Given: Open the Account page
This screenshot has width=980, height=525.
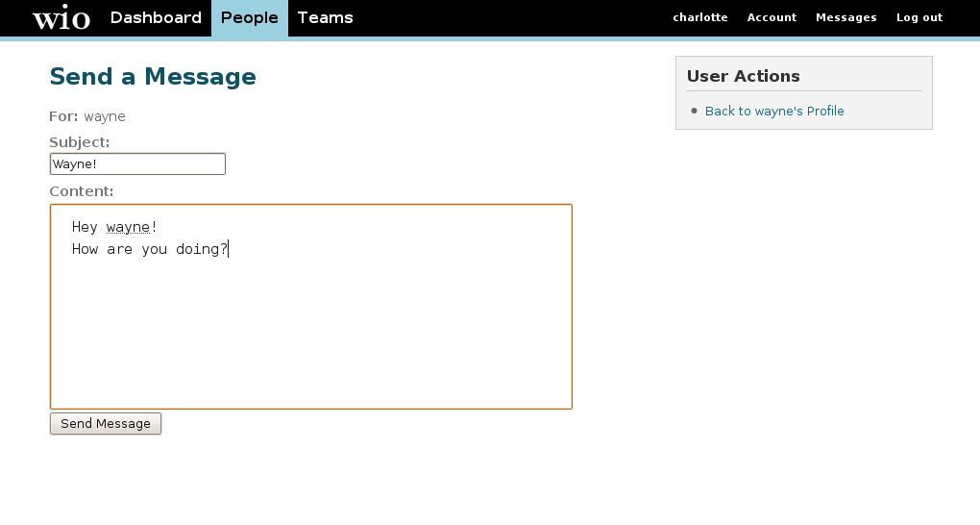Looking at the screenshot, I should click(772, 17).
